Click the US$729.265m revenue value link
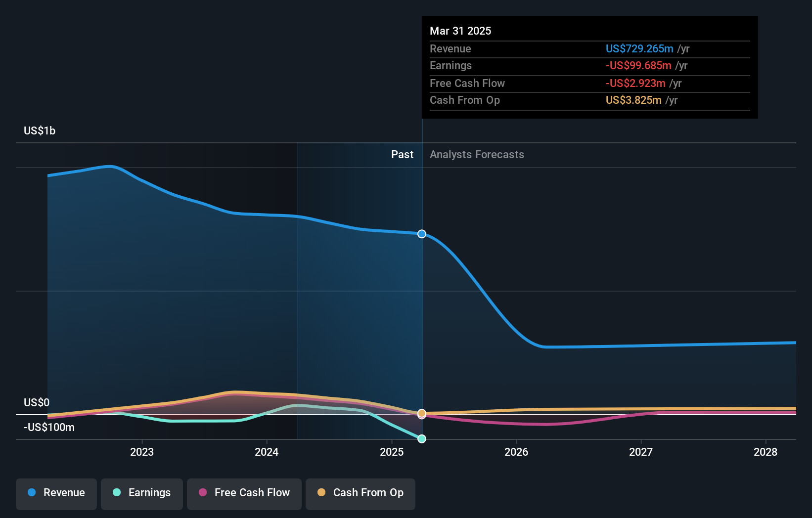This screenshot has height=518, width=812. pyautogui.click(x=639, y=49)
